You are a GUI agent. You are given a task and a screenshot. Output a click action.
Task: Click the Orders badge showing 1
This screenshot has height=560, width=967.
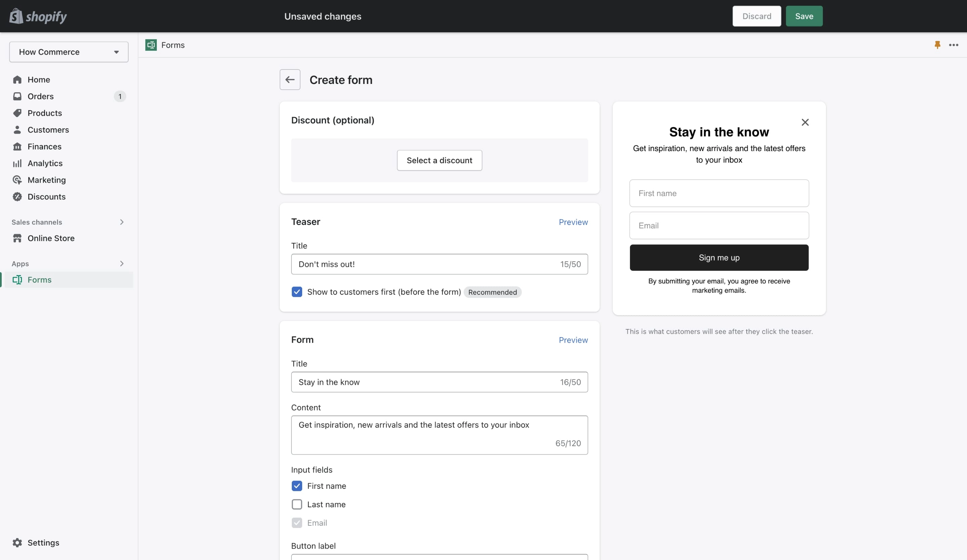click(120, 96)
